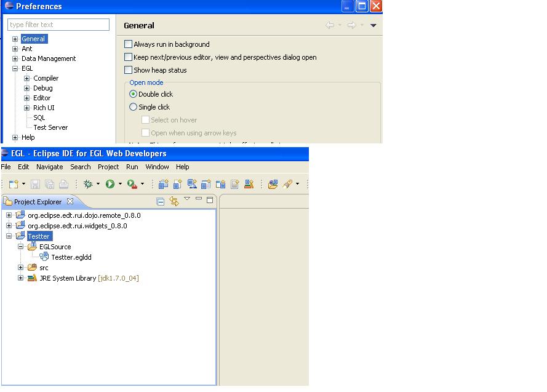Image resolution: width=547 pixels, height=392 pixels.
Task: Launch Debug with the bug icon
Action: pos(88,184)
